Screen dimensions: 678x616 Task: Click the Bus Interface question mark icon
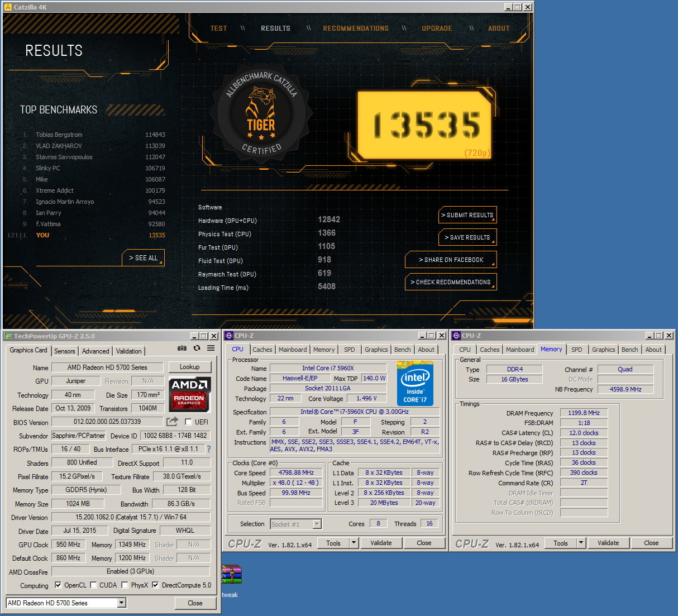coord(209,448)
